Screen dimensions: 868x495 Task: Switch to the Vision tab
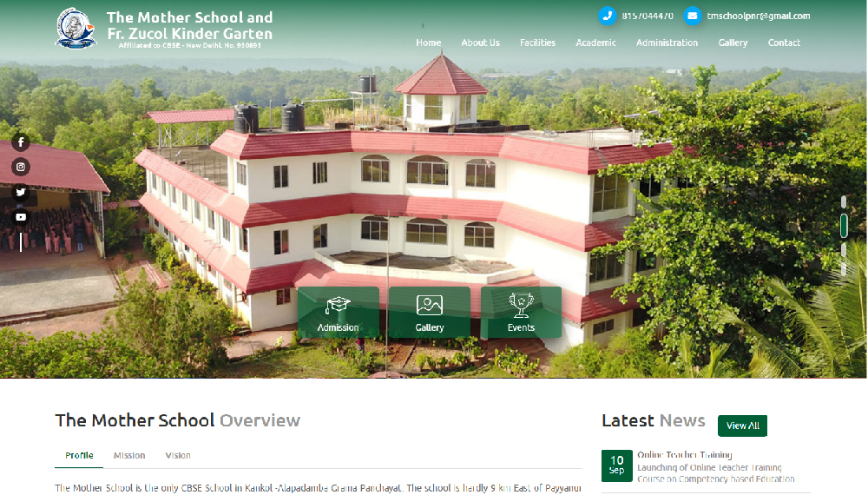tap(178, 456)
